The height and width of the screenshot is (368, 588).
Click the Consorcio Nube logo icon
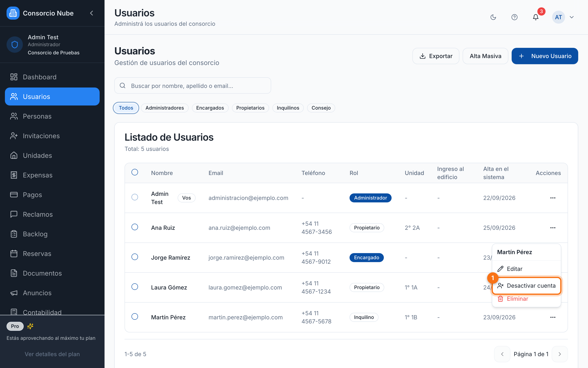tap(13, 13)
